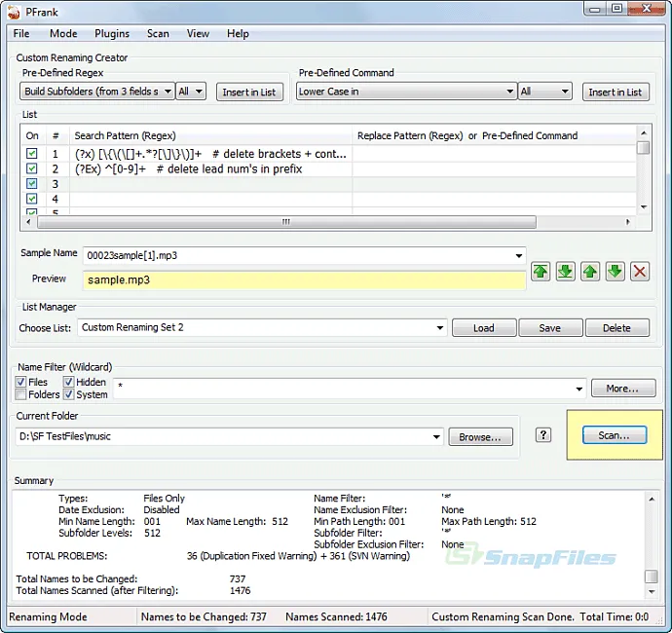Click the move-to-top green arrow icon

coord(541,272)
